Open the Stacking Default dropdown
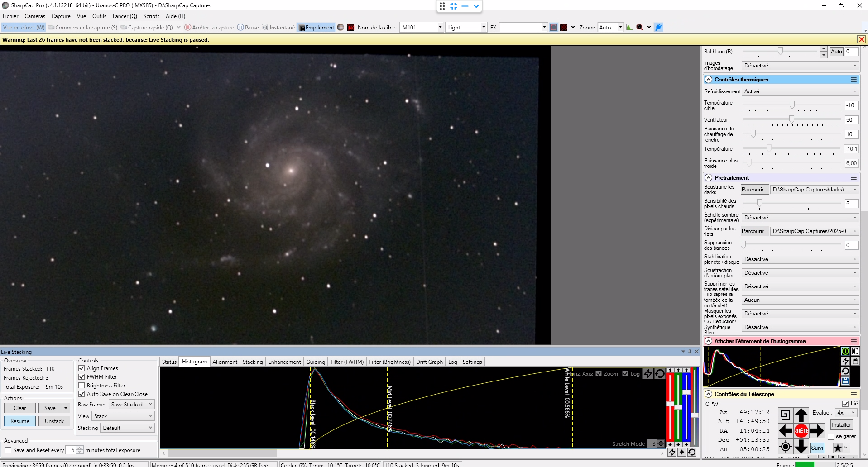This screenshot has height=467, width=868. click(128, 428)
